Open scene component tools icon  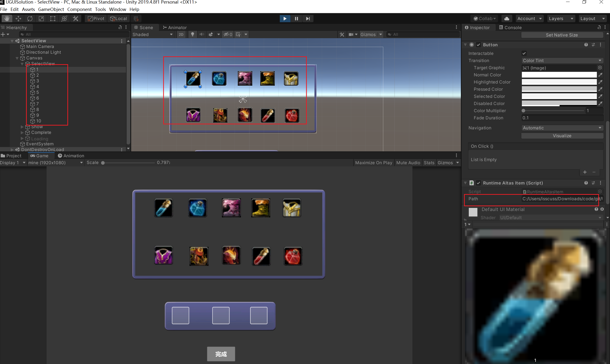coord(342,35)
